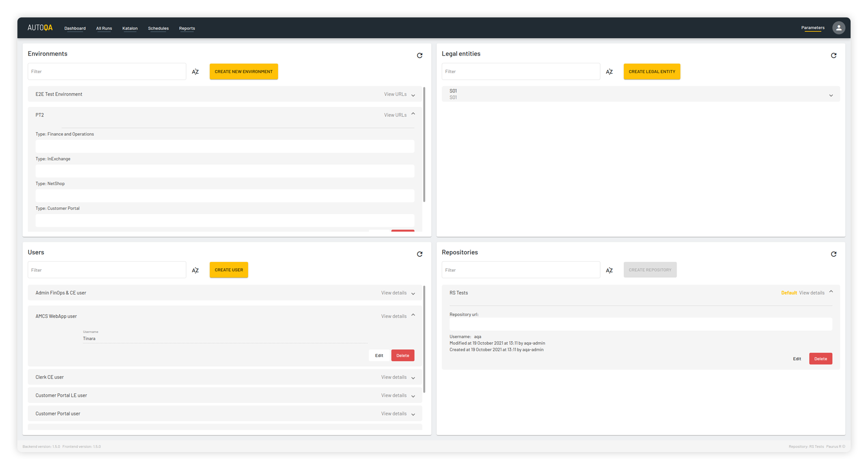Click Create New Environment button
Screen dimensions: 868x469
coord(243,72)
